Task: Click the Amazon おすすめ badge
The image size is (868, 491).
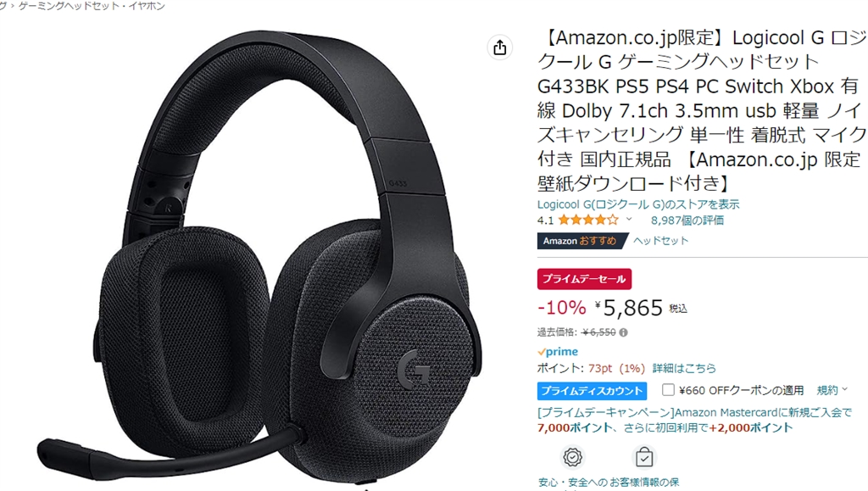Action: [581, 241]
